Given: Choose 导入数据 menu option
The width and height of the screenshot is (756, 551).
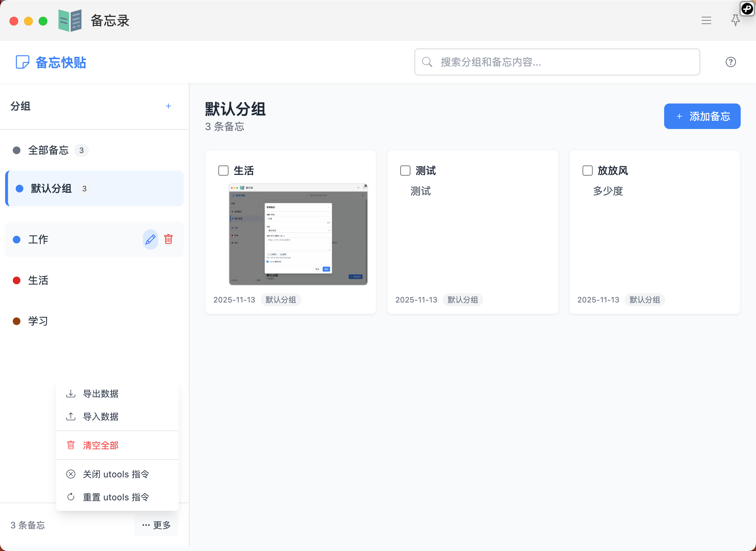Looking at the screenshot, I should 101,417.
